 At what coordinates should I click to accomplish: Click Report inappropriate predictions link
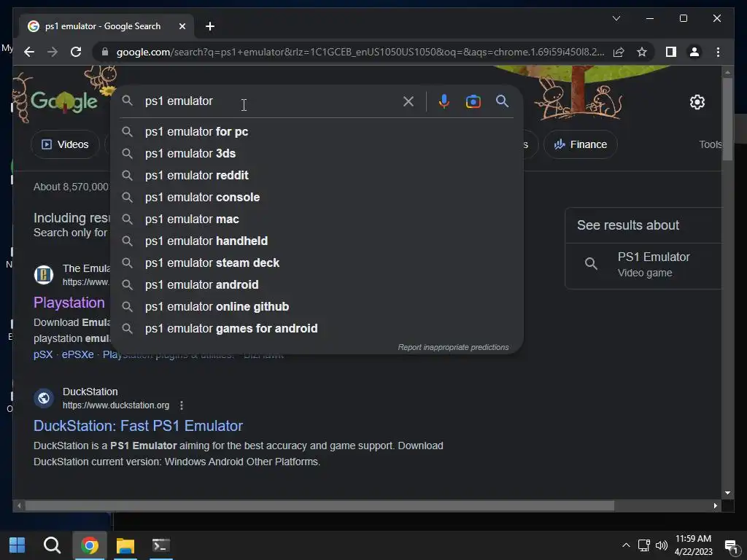[x=453, y=347]
